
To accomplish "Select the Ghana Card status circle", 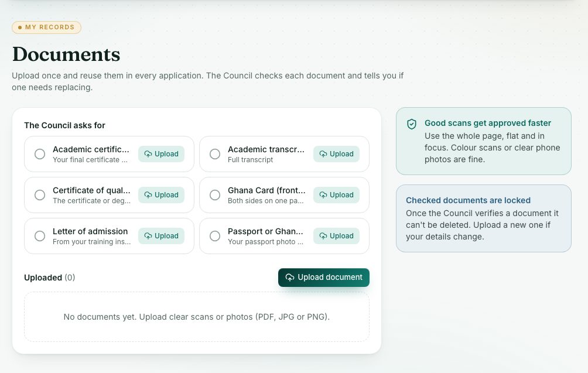I will click(215, 195).
